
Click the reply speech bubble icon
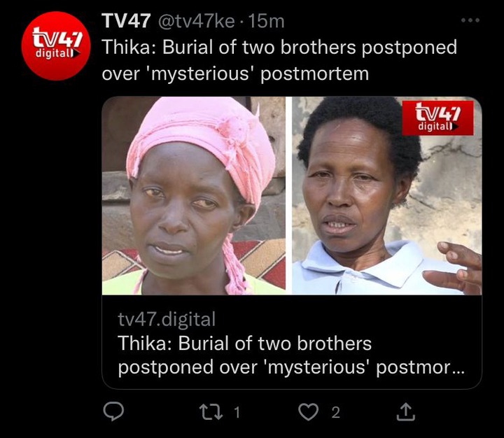(x=113, y=411)
